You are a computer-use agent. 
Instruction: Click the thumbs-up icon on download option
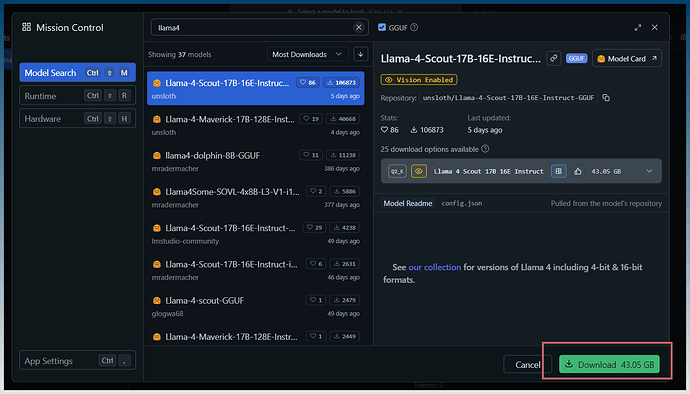click(x=578, y=171)
